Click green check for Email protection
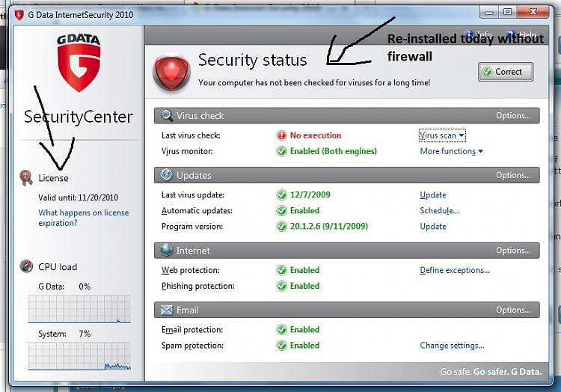The image size is (561, 392). pyautogui.click(x=281, y=329)
